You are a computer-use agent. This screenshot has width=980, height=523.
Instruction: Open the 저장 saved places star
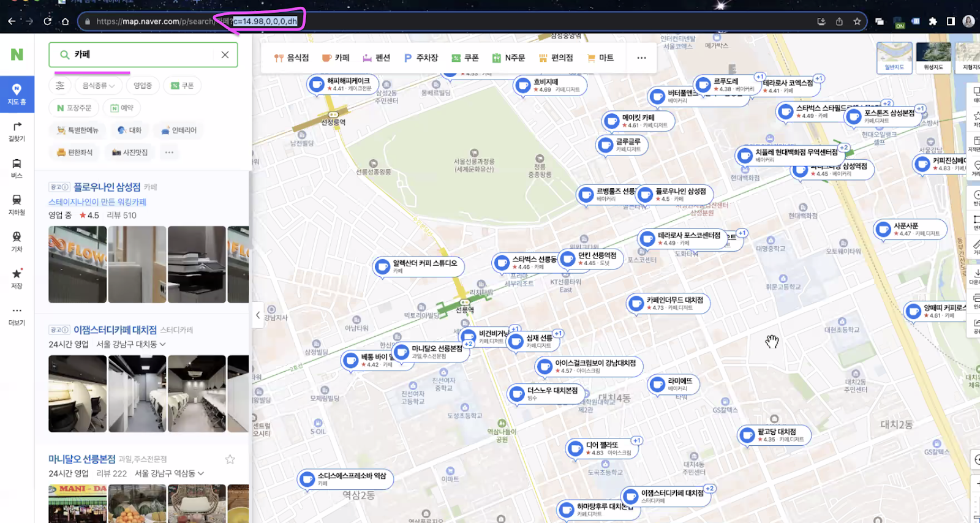[x=17, y=279]
